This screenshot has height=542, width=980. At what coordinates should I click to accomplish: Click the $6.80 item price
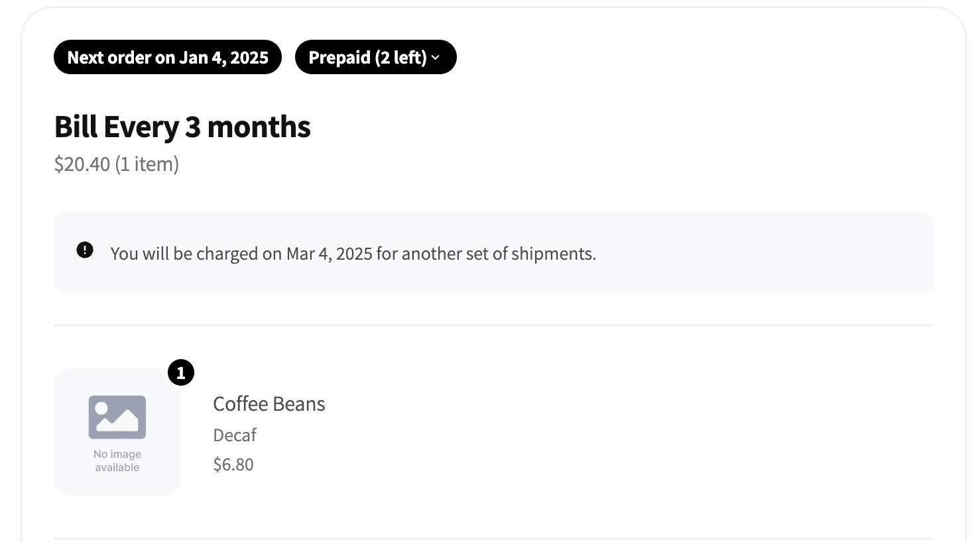(x=233, y=464)
